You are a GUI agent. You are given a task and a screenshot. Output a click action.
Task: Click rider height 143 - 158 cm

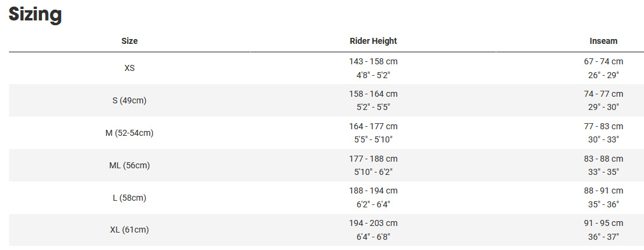pyautogui.click(x=373, y=62)
